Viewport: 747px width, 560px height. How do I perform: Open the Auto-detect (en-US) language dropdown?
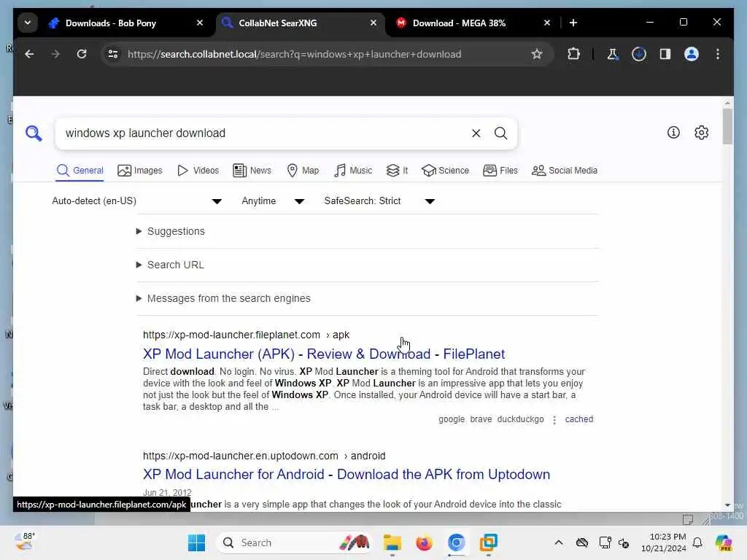tap(136, 201)
